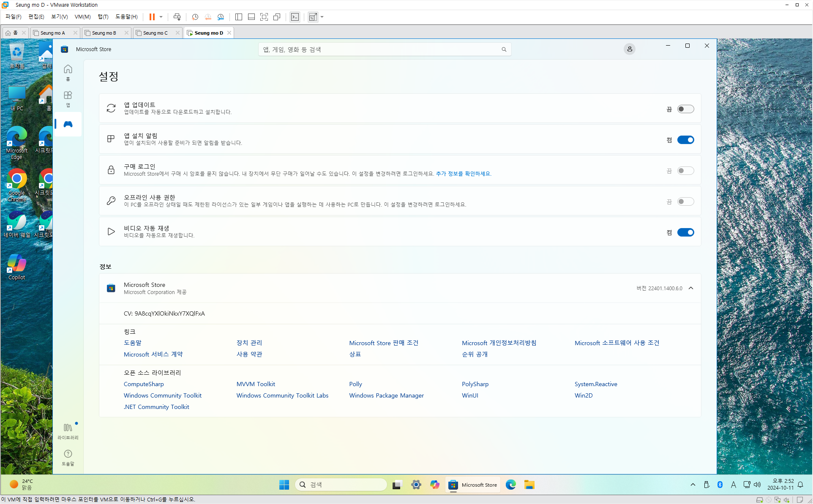
Task: Enter VMware full screen mode icon
Action: [x=264, y=17]
